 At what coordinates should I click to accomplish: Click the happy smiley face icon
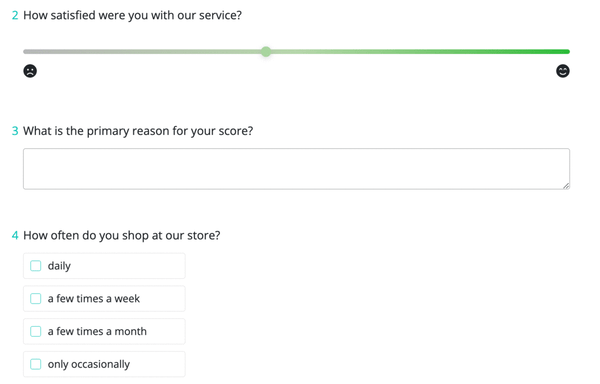tap(562, 71)
